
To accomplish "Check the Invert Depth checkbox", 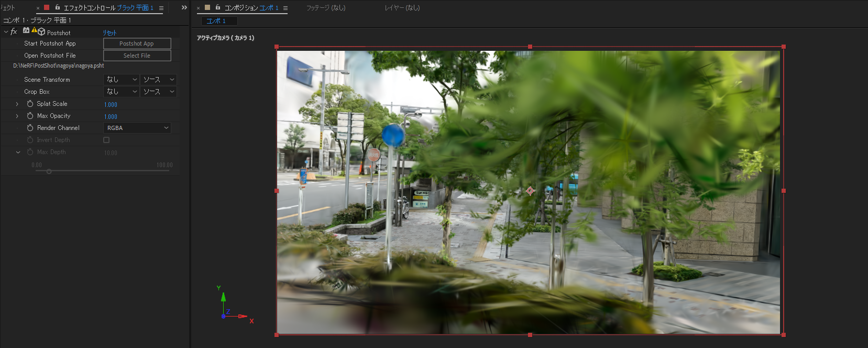I will tap(106, 140).
